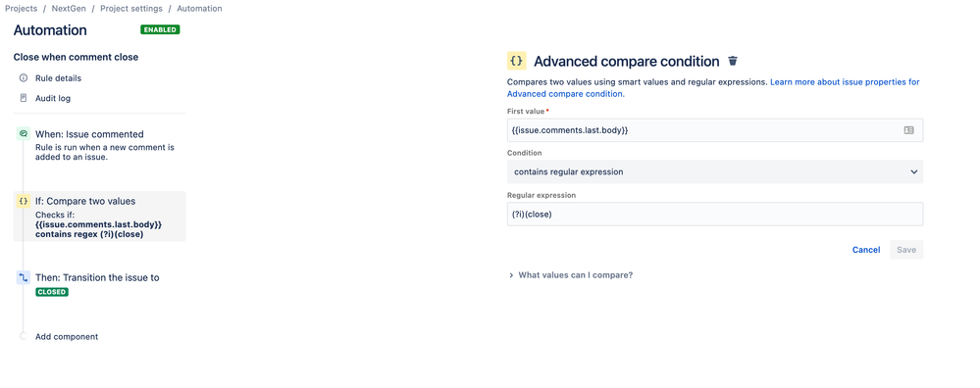
Task: Click the Add component circle icon
Action: point(24,336)
